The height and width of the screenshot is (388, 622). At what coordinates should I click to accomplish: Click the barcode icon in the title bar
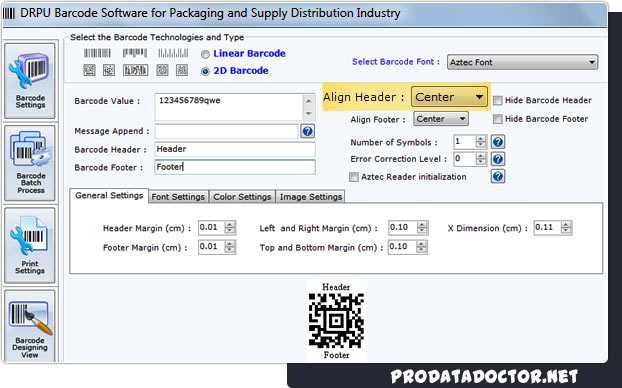pyautogui.click(x=9, y=13)
